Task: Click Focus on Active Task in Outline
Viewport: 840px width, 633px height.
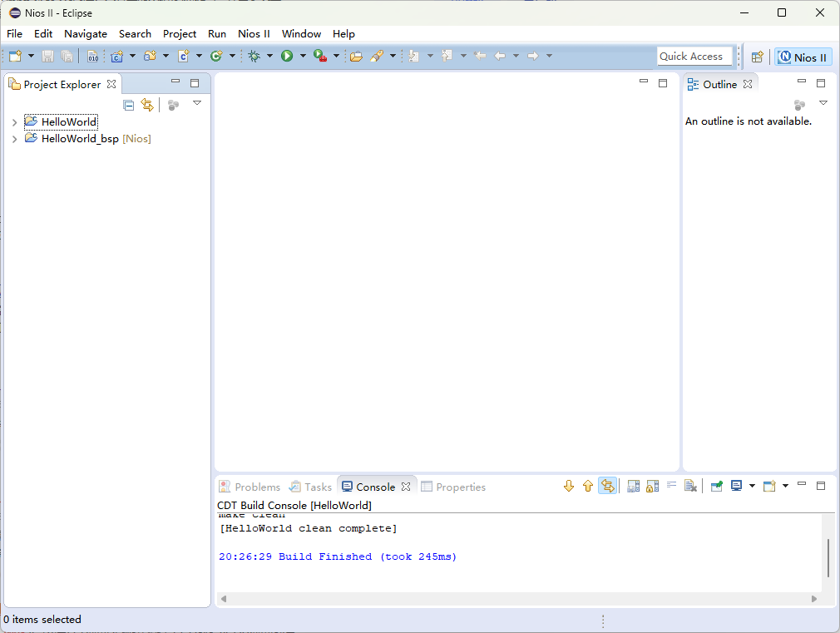Action: [799, 105]
